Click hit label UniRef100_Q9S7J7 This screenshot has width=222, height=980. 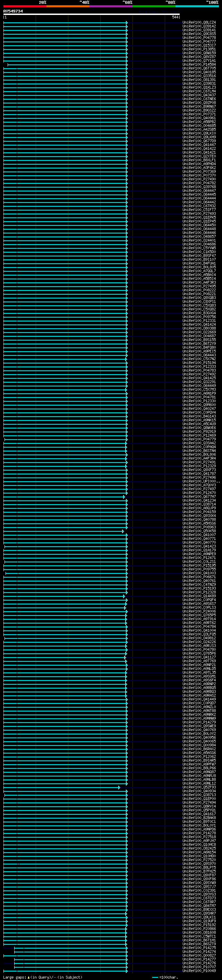[199, 886]
